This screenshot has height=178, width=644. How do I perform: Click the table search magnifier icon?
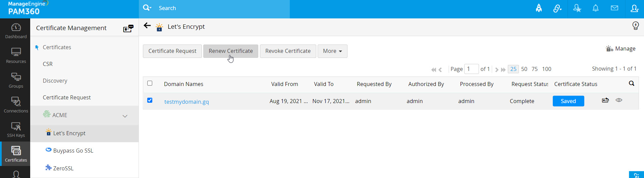[x=631, y=84]
